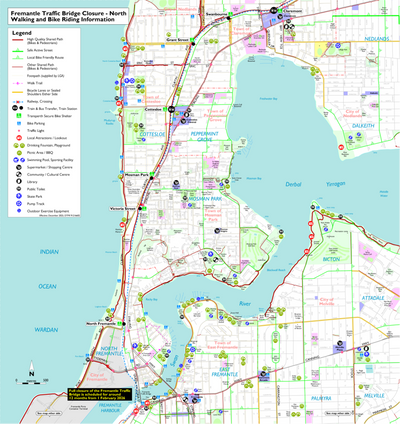Click the 'Claremont' station label
The image size is (400, 424).
(x=292, y=11)
